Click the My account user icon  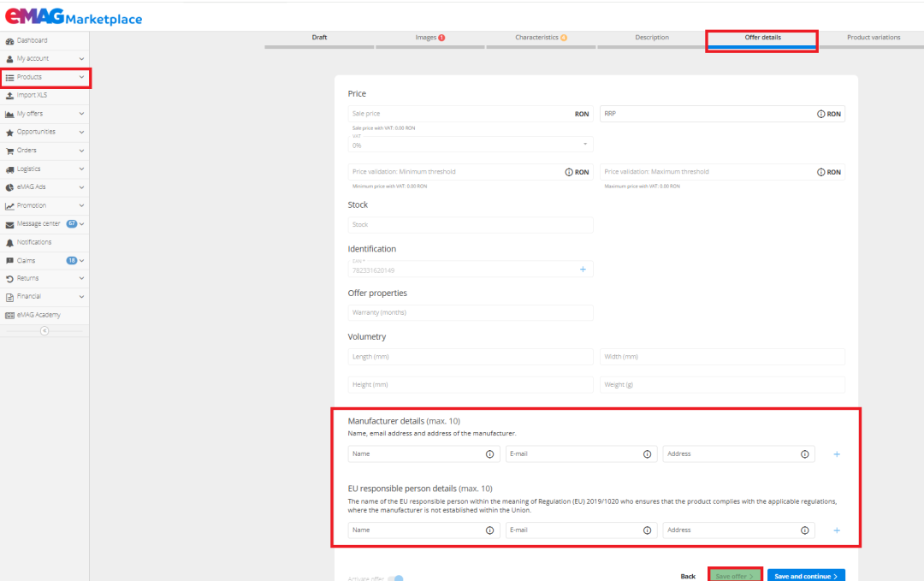[x=9, y=59]
